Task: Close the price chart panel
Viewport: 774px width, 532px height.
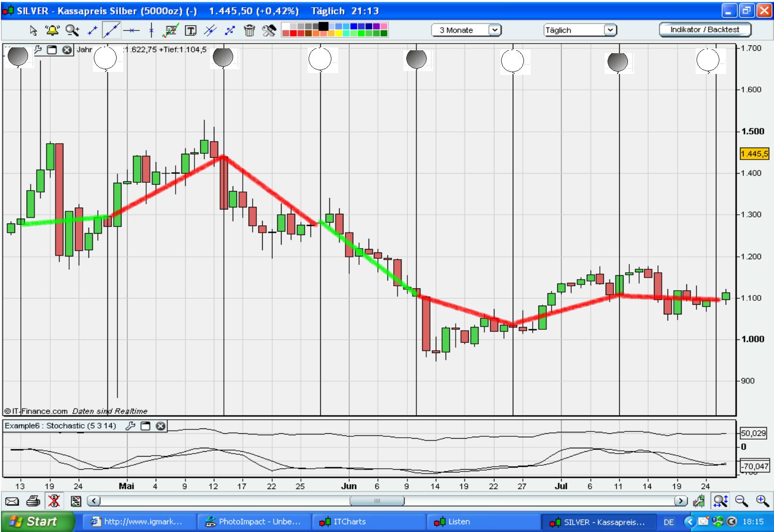Action: coord(67,50)
